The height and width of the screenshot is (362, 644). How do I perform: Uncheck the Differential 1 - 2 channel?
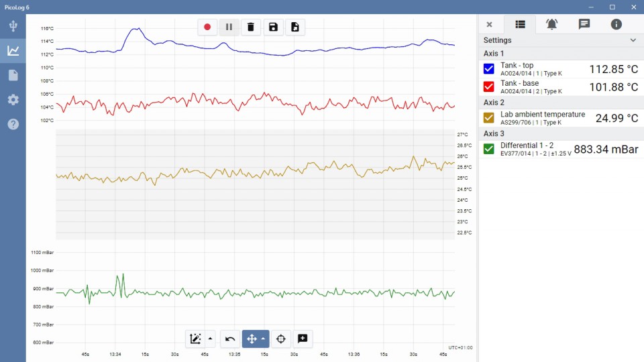(x=489, y=149)
